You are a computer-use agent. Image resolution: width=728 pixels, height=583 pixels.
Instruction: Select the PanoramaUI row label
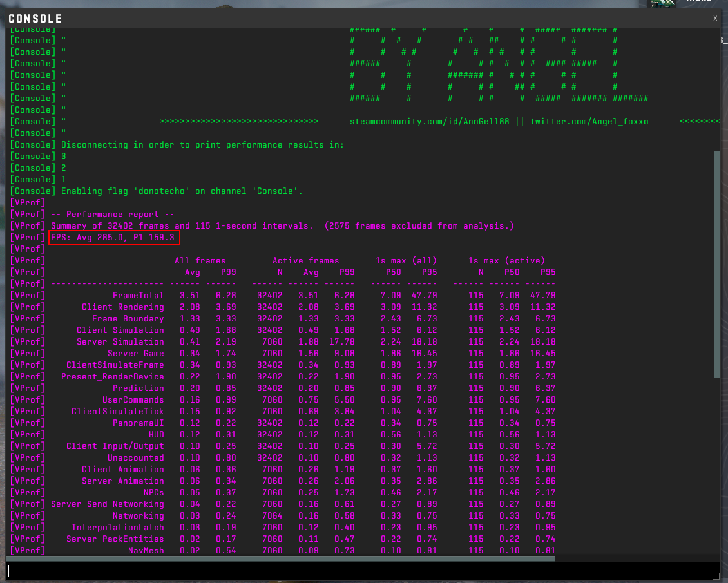[138, 423]
